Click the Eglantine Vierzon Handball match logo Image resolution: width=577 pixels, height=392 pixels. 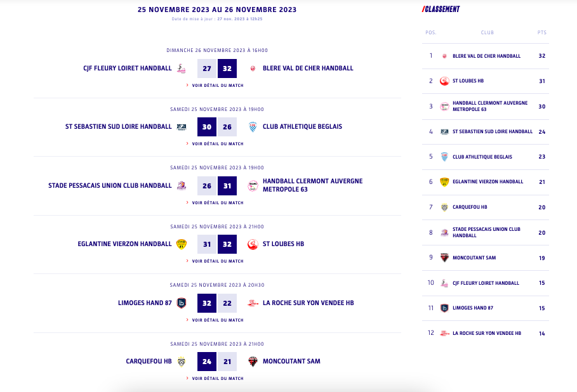tap(182, 244)
